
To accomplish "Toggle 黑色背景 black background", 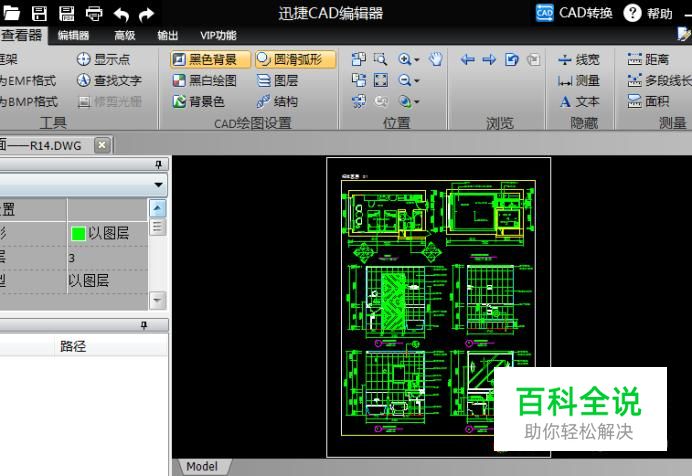I will tap(211, 59).
